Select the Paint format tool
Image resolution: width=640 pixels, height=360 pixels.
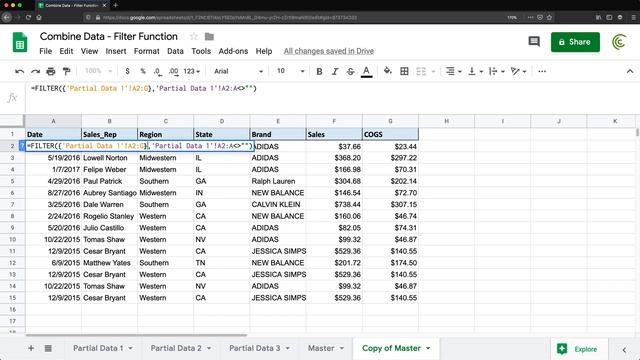[66, 71]
